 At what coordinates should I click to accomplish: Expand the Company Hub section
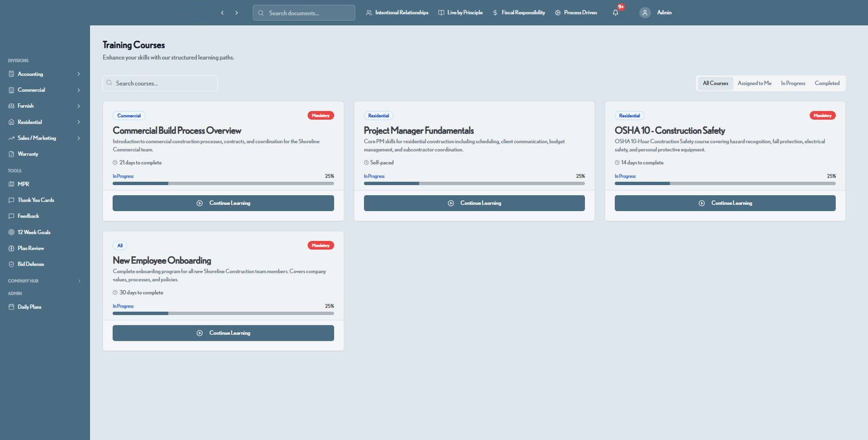[x=45, y=281]
